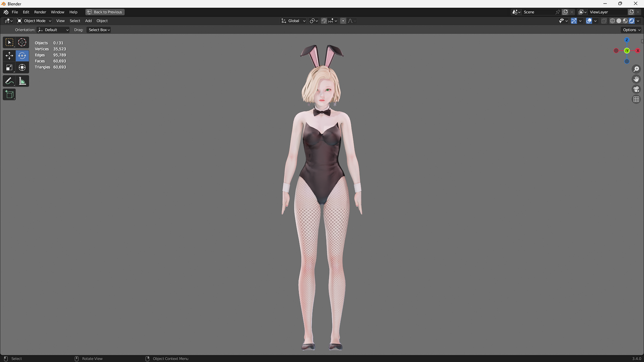Open the viewport Add menu
644x362 pixels.
[88, 21]
